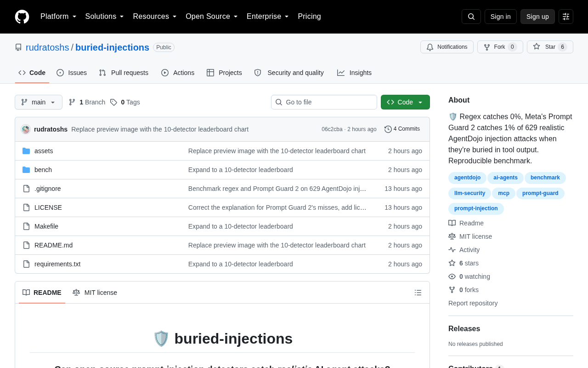
Task: Expand the Solutions menu
Action: pos(105,17)
